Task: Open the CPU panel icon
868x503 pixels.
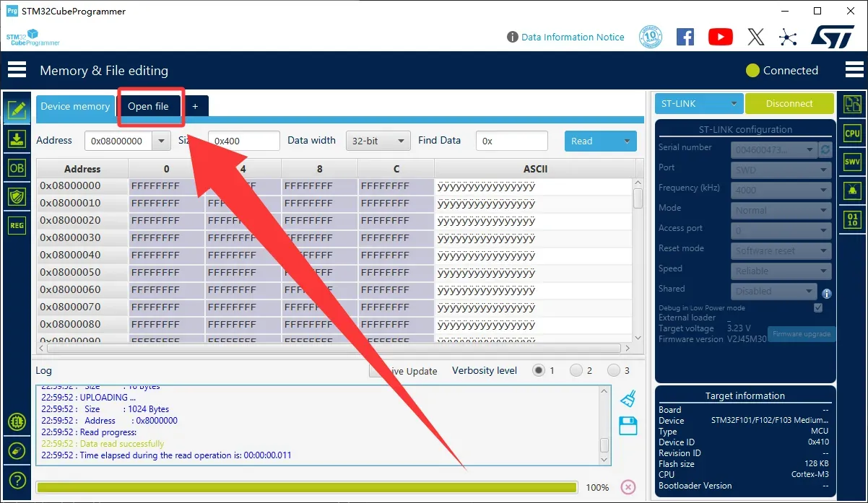Action: [852, 133]
